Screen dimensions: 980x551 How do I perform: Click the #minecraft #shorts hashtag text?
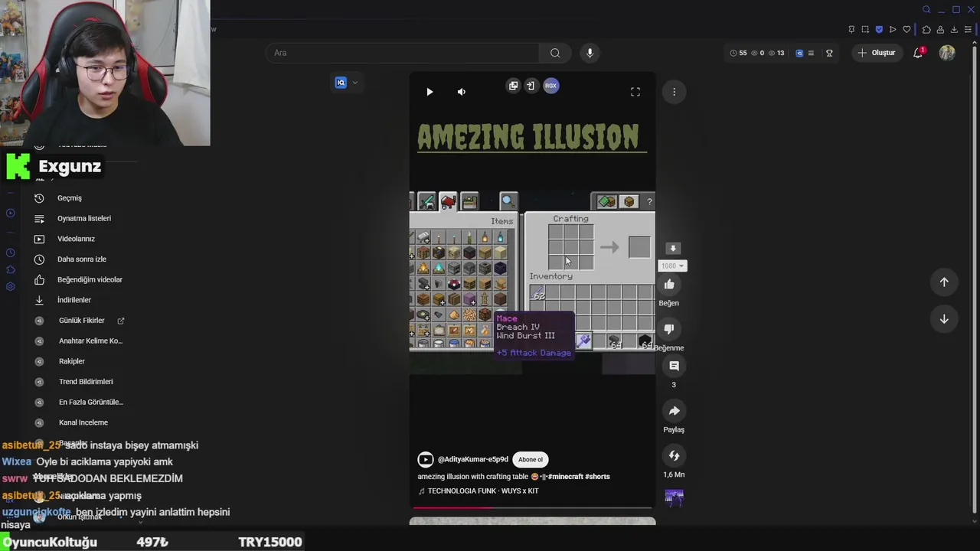coord(579,476)
